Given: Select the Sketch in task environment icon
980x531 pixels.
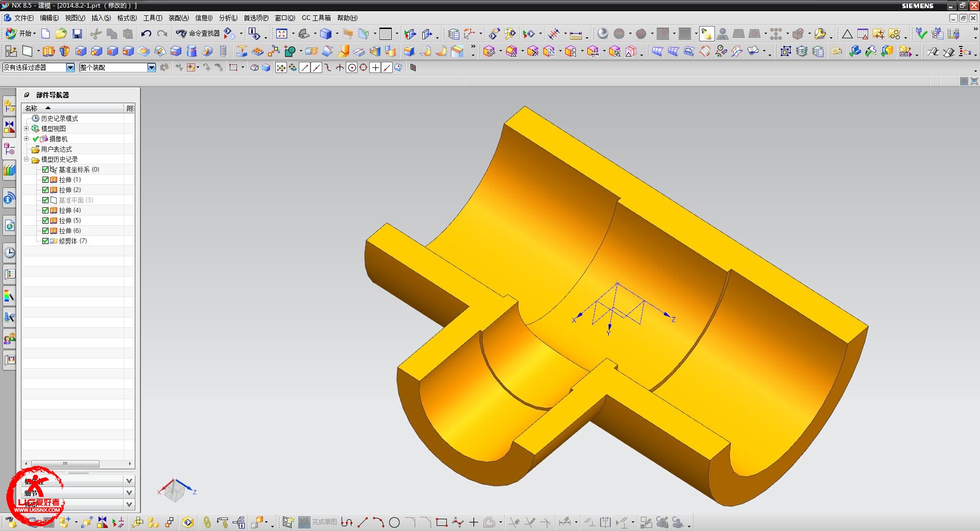Looking at the screenshot, I should (x=11, y=51).
